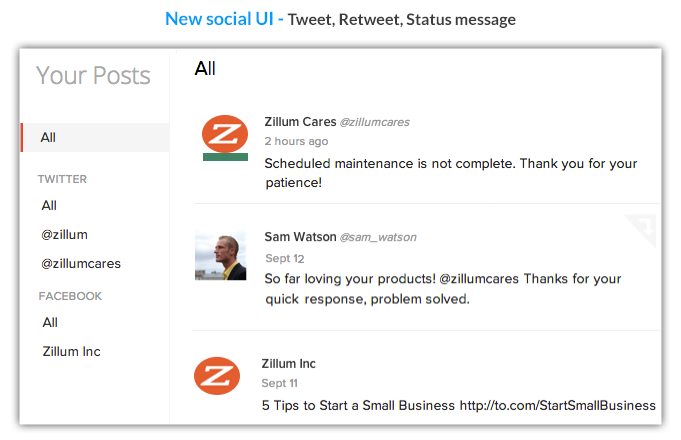Screen dimensions: 681x440
Task: Select All under the TWITTER section
Action: tap(49, 205)
